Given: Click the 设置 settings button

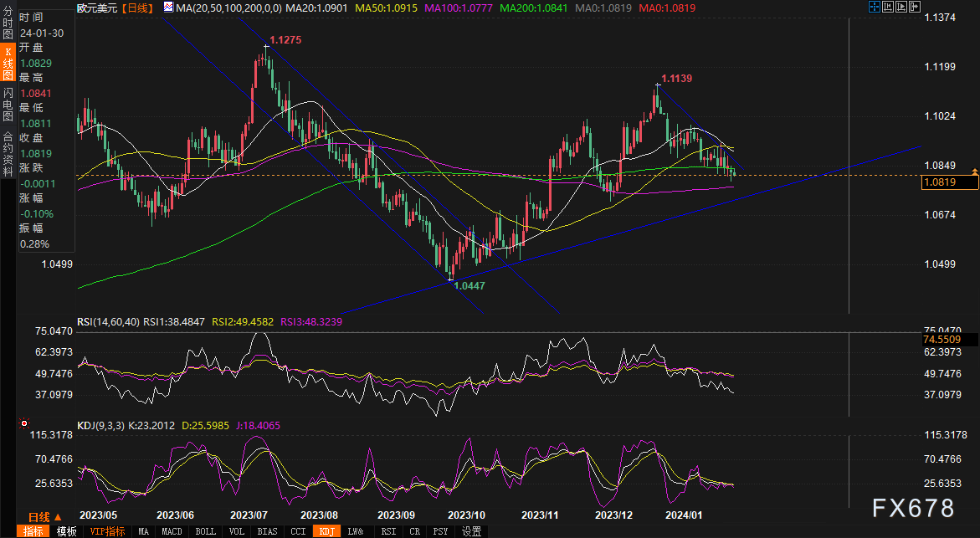Looking at the screenshot, I should [x=471, y=531].
